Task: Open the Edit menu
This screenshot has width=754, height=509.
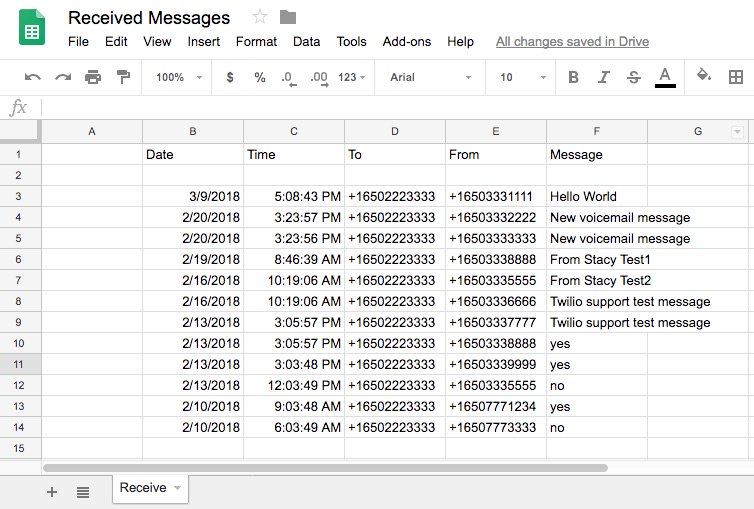Action: (116, 42)
